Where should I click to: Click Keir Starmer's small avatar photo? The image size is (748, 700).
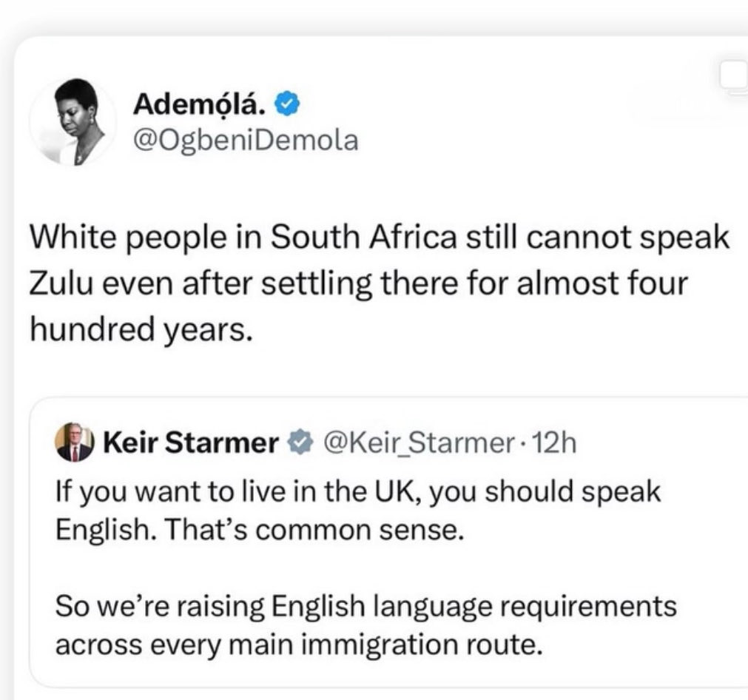coord(75,443)
